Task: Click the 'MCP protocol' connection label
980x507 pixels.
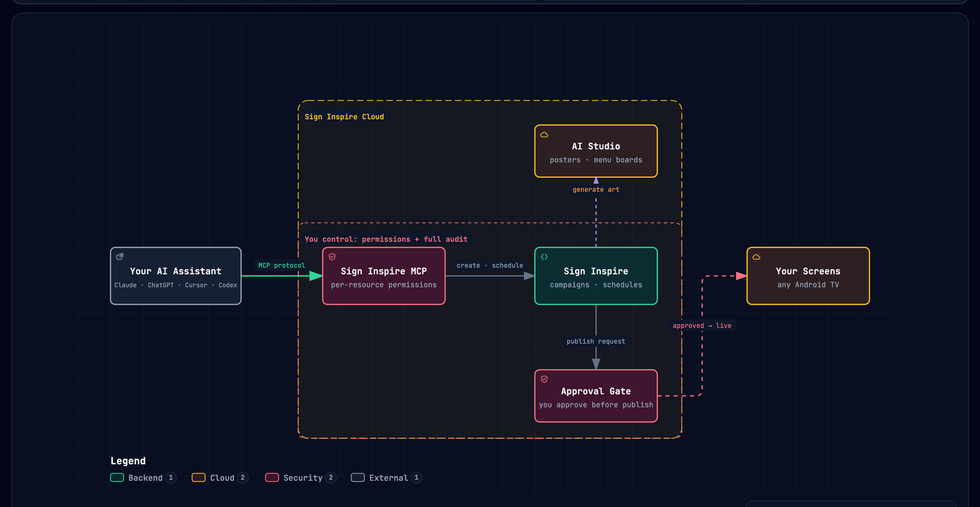Action: tap(282, 266)
